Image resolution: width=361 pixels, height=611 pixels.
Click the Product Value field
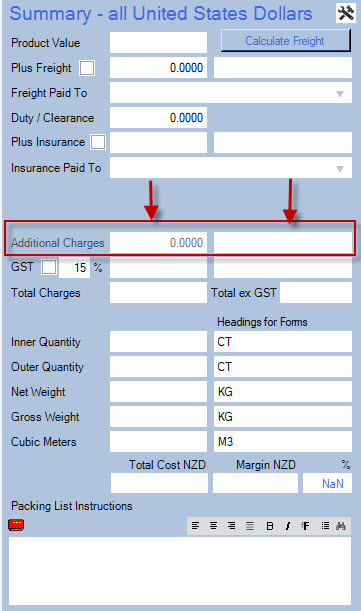[x=158, y=42]
